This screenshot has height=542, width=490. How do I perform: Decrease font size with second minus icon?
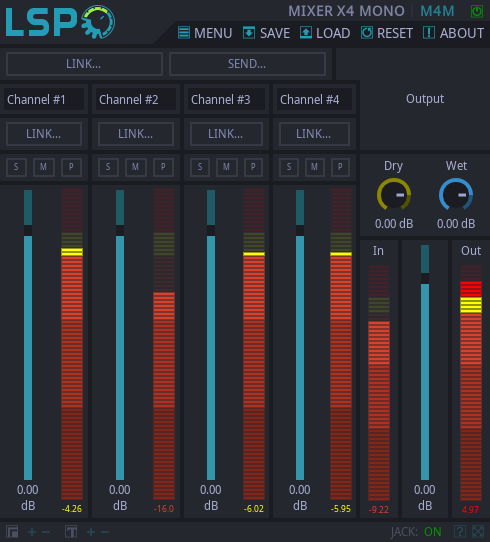pyautogui.click(x=105, y=532)
